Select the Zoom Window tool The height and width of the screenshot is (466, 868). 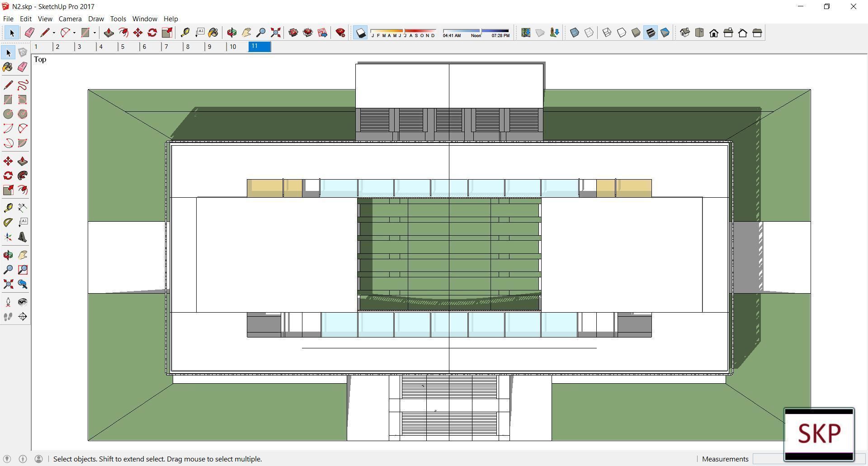[x=23, y=270]
